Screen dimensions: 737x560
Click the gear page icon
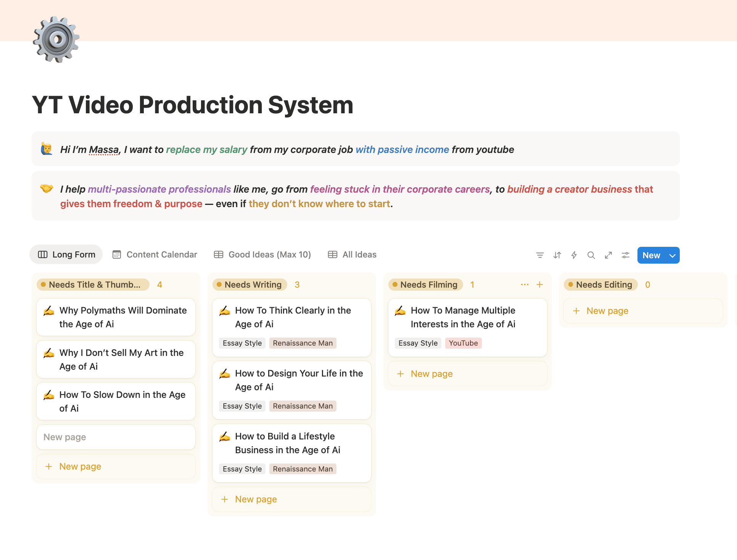point(56,39)
